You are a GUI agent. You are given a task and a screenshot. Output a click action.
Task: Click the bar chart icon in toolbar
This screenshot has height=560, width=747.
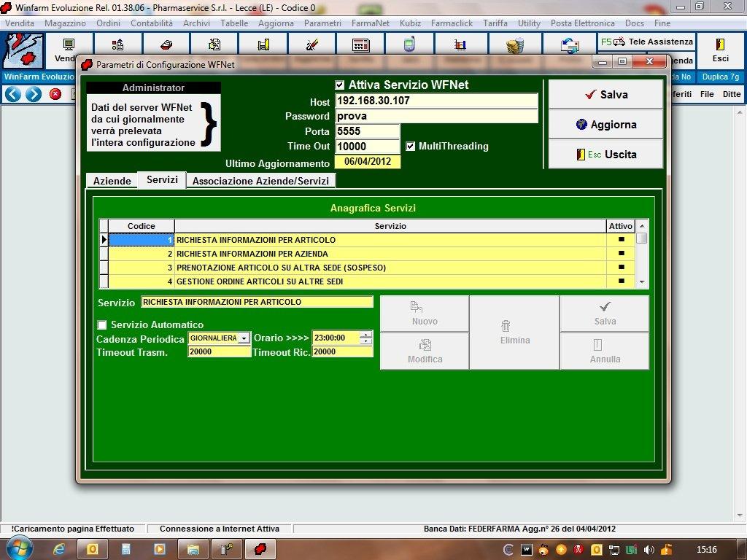(x=460, y=45)
